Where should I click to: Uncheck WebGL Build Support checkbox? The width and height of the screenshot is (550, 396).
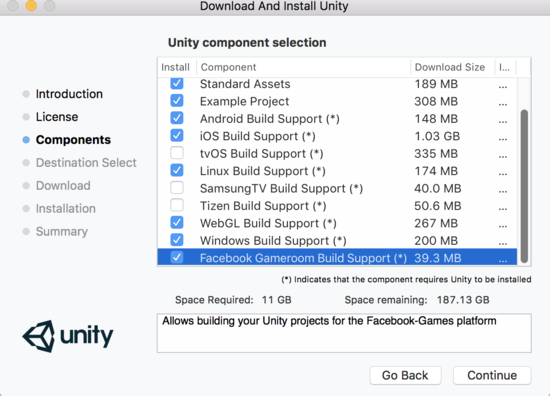(177, 222)
